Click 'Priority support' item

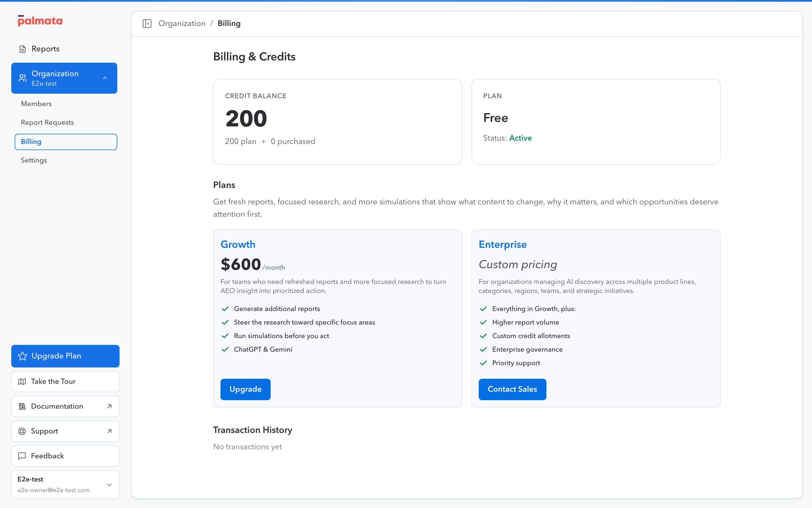click(516, 363)
